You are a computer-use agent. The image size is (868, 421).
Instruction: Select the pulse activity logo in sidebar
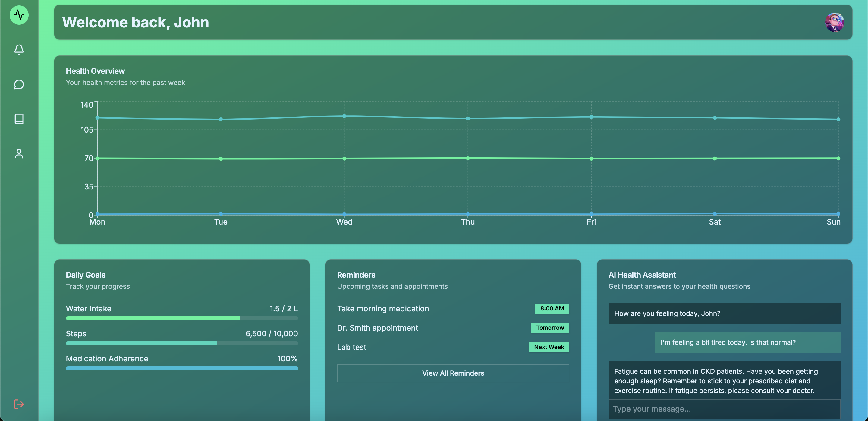tap(19, 15)
